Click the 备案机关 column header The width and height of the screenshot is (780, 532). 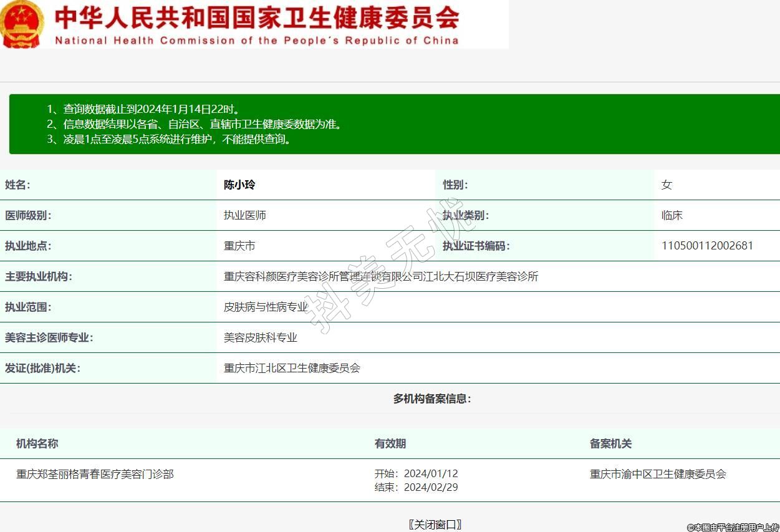(610, 443)
